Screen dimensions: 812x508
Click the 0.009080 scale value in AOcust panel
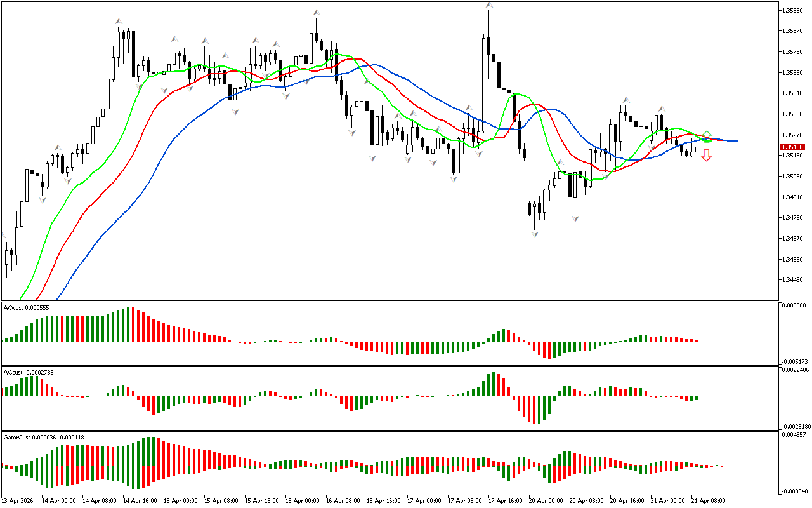coord(794,306)
